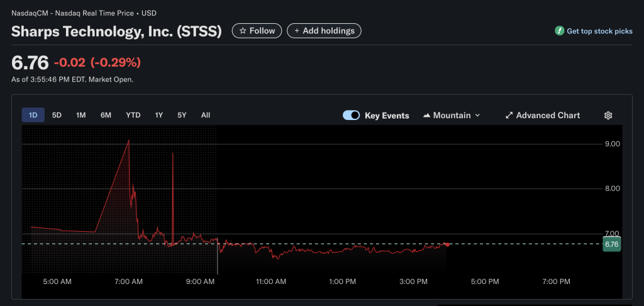Select the 1Y time range
644x306 pixels.
tap(159, 115)
